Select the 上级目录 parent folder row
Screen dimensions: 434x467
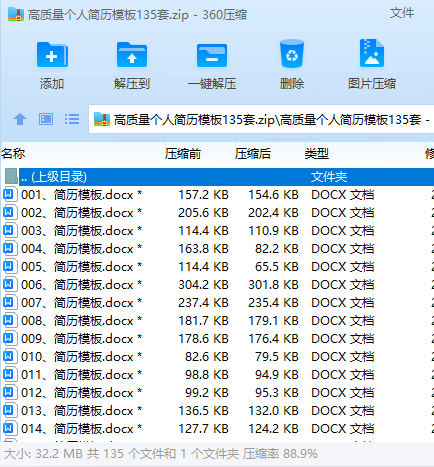coord(217,177)
